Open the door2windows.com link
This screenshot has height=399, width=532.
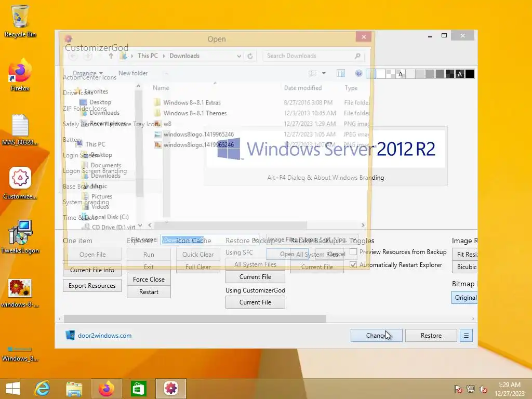point(104,336)
